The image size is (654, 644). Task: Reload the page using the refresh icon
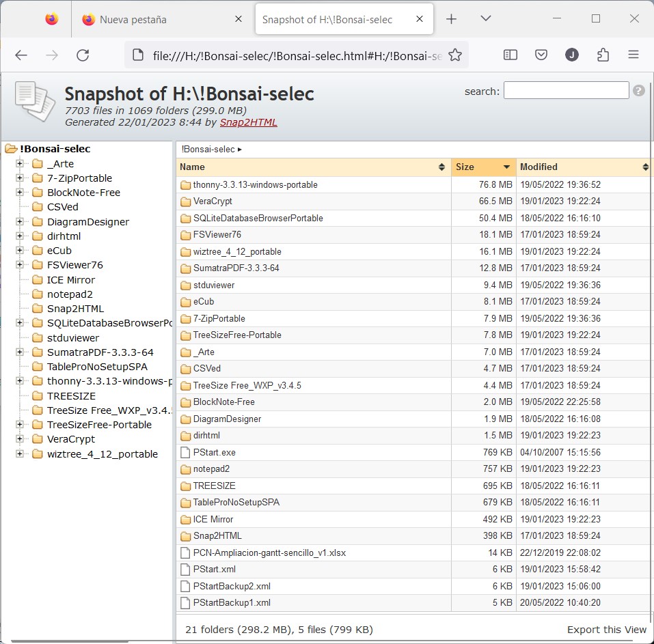83,55
